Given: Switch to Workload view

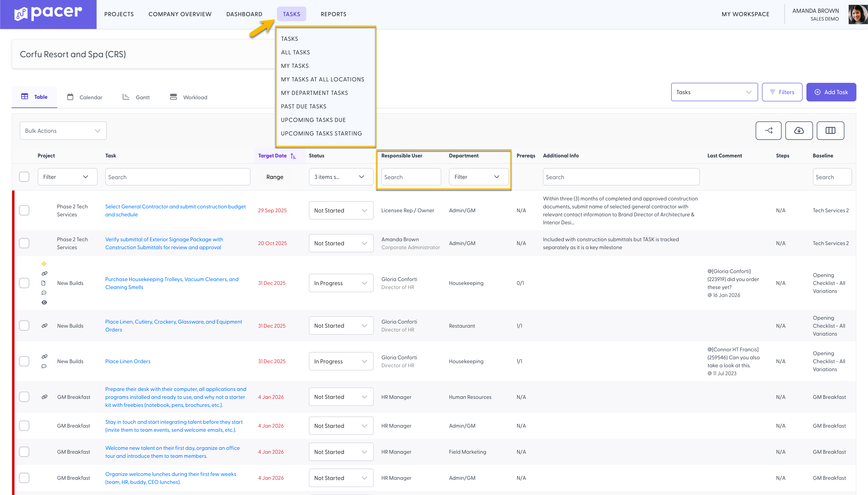Looking at the screenshot, I should tap(188, 97).
